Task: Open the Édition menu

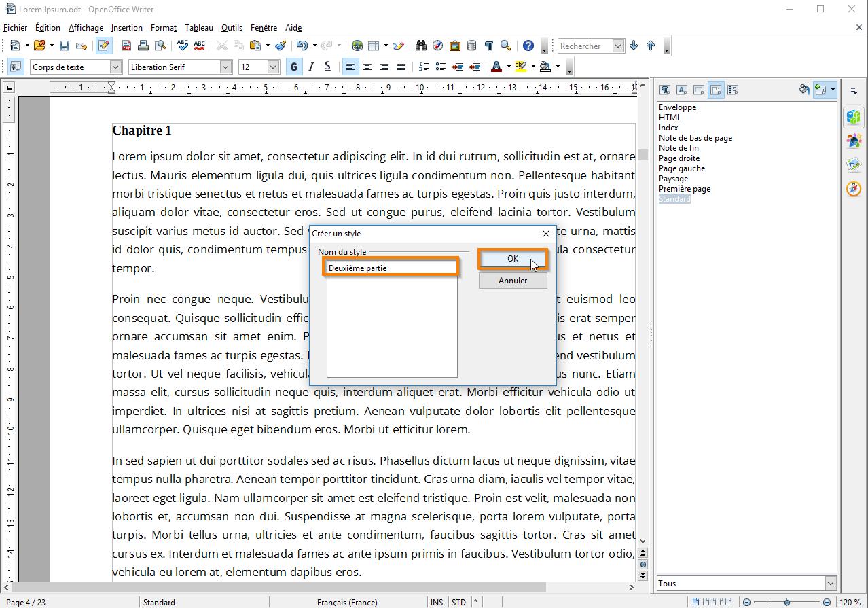Action: (48, 28)
